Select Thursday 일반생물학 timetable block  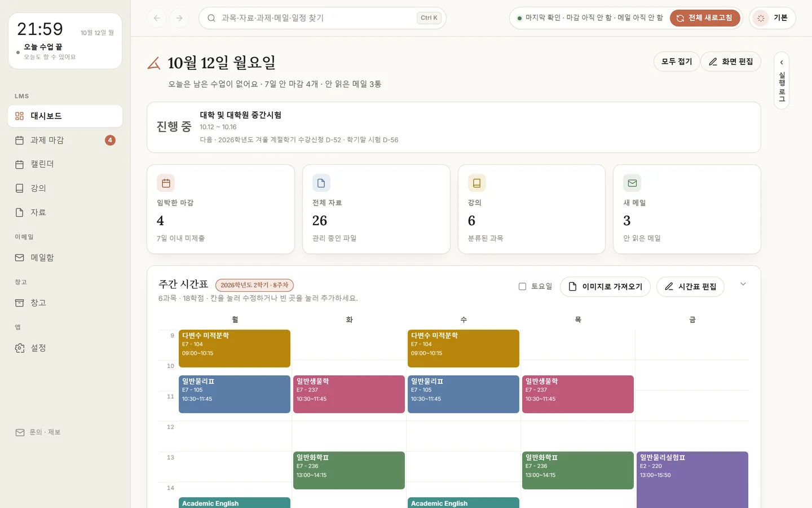pyautogui.click(x=578, y=394)
